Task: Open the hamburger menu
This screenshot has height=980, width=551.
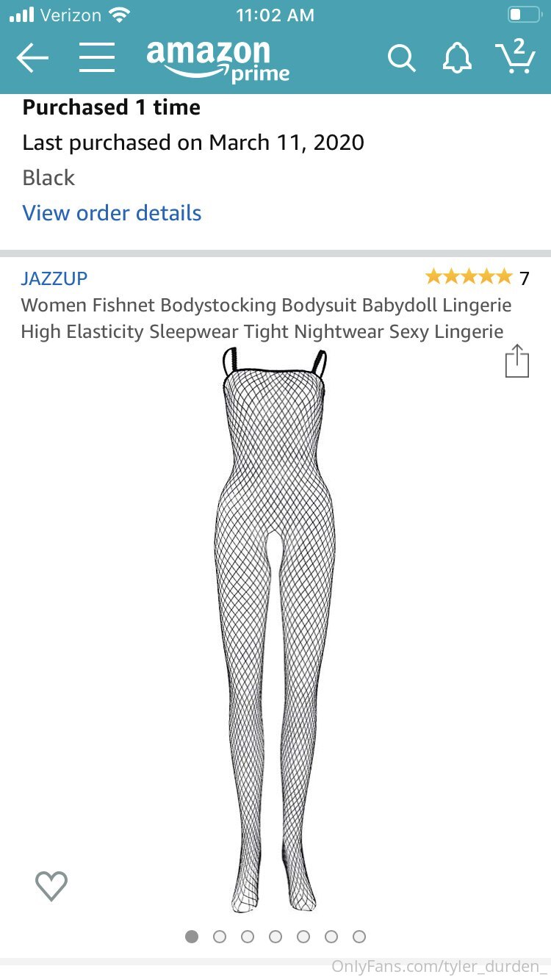Action: click(97, 57)
